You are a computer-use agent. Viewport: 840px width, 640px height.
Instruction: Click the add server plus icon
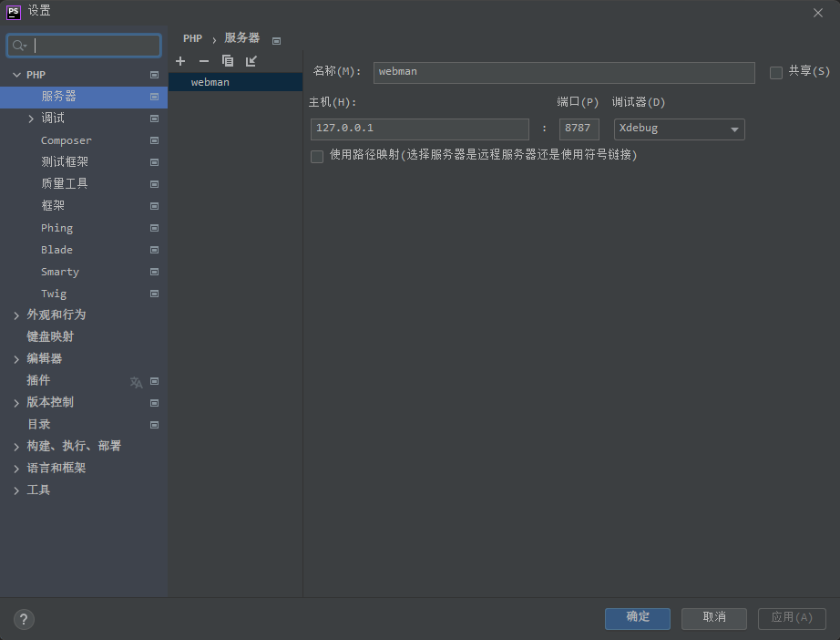(x=180, y=61)
